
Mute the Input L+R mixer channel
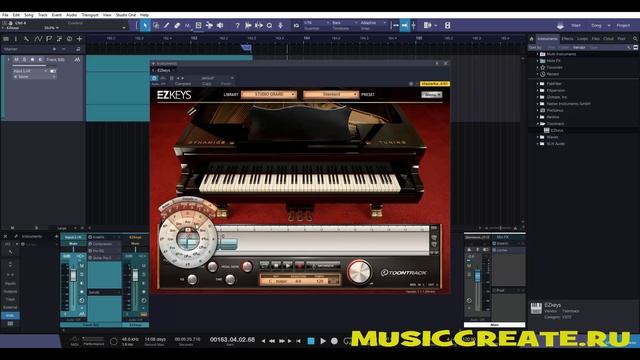[x=82, y=266]
